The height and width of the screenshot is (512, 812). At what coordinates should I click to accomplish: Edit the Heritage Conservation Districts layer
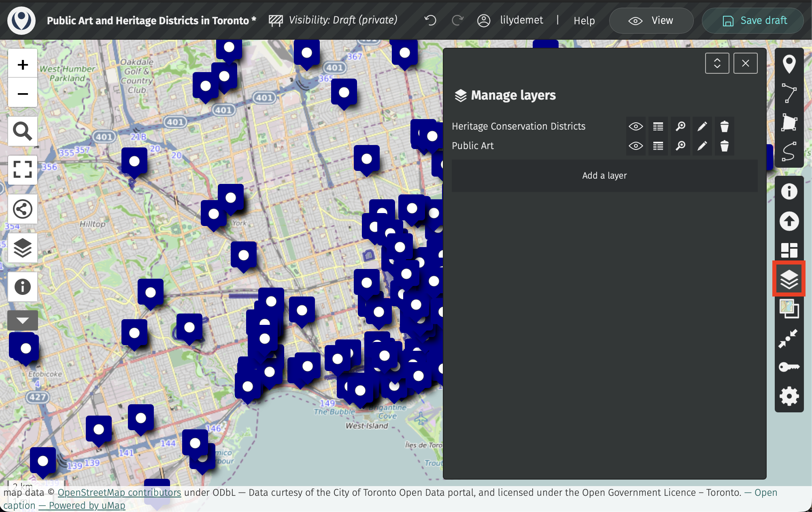pyautogui.click(x=702, y=126)
